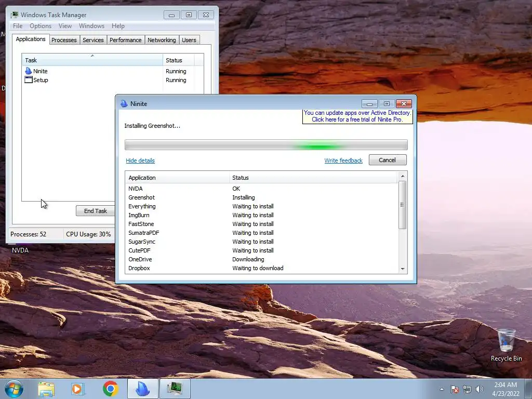Sort tasks by the Task column header

click(x=92, y=60)
